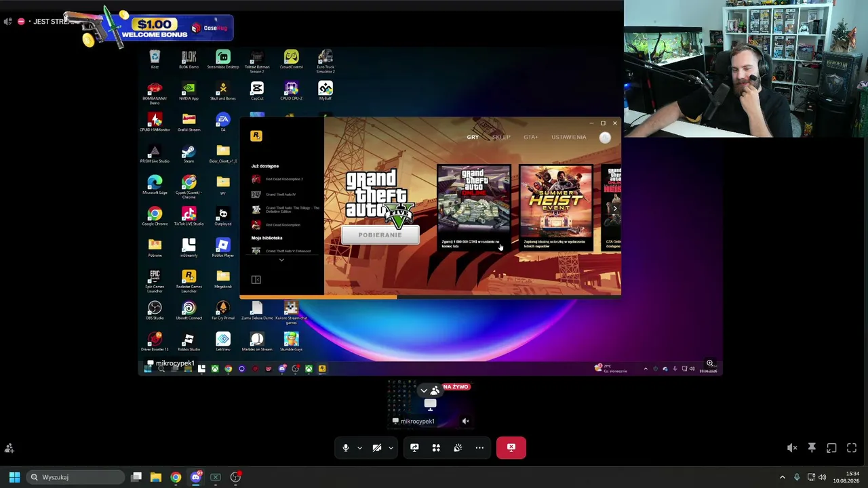This screenshot has height=488, width=868.
Task: Launch Streamlabs Desktop from the shared desktop
Action: pos(223,59)
